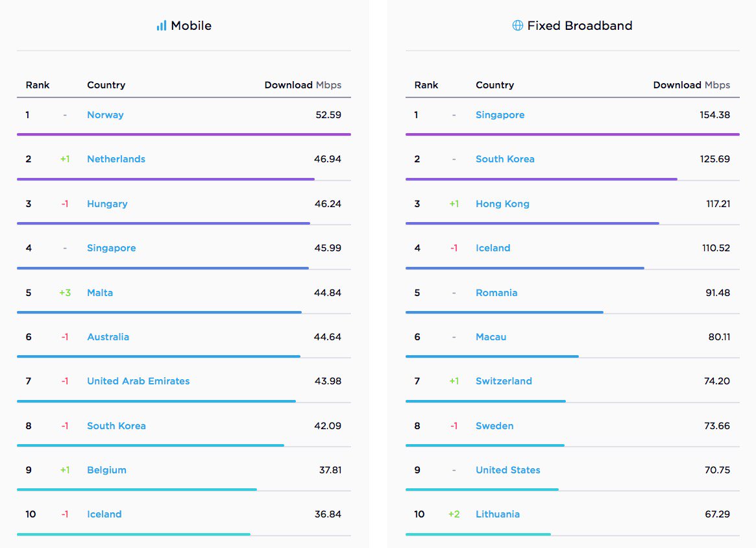This screenshot has width=756, height=548.
Task: Open Netherlands in the Mobile ranking
Action: (116, 159)
